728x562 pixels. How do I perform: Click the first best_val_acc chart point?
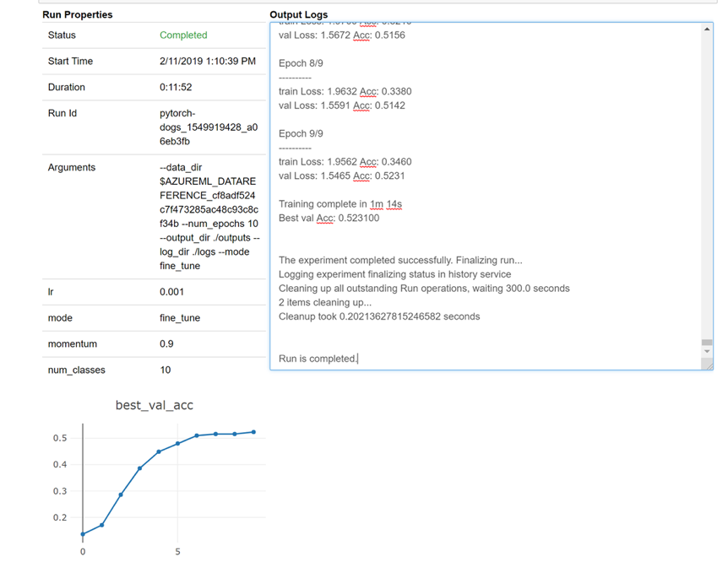(x=83, y=534)
